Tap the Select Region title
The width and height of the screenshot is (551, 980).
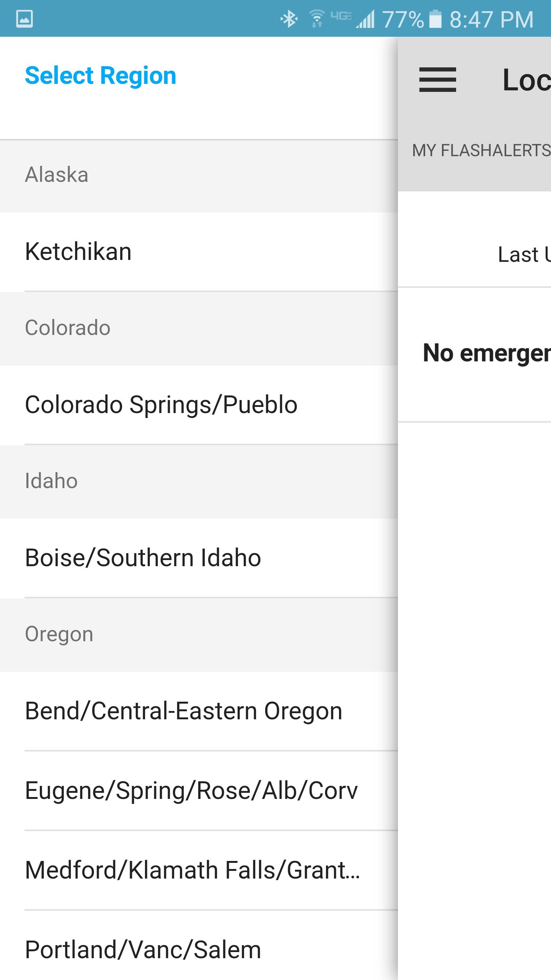[x=101, y=75]
